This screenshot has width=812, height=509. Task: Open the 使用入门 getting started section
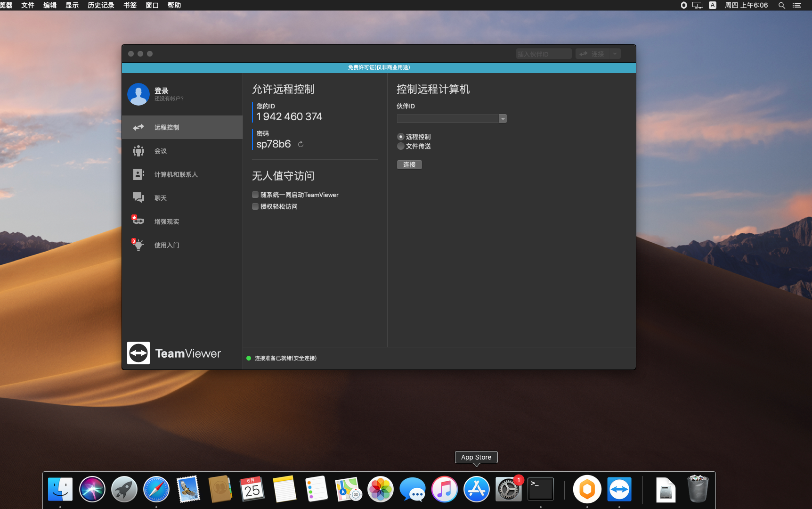point(182,245)
